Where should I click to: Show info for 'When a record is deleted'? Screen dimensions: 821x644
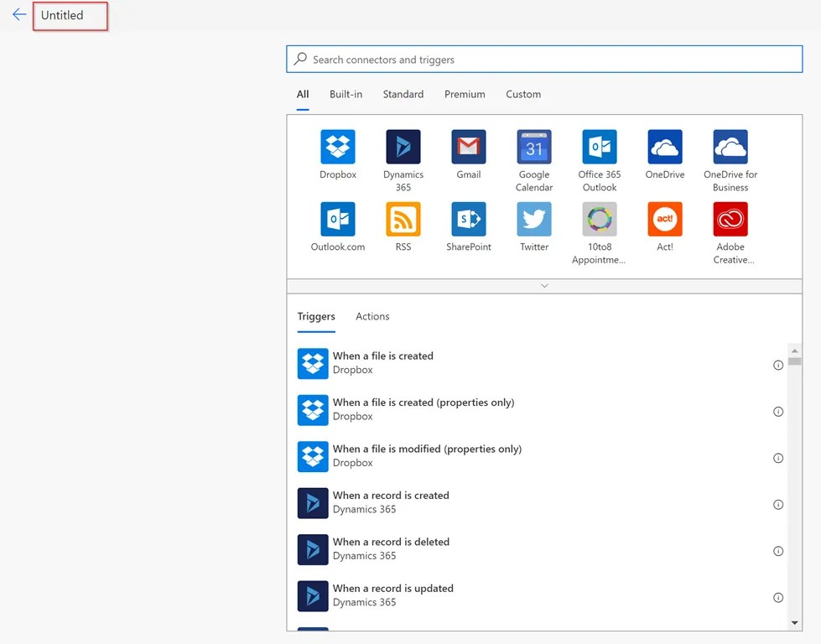(778, 551)
